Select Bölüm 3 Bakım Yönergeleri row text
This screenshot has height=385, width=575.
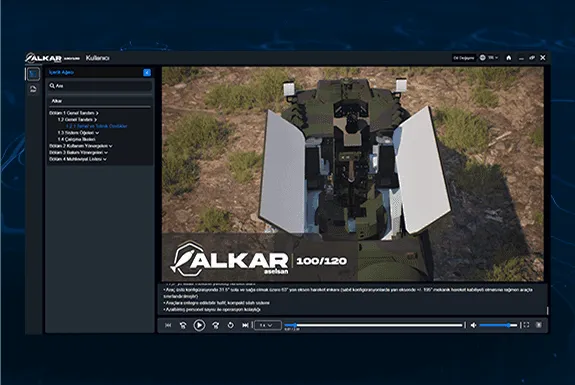[x=76, y=153]
